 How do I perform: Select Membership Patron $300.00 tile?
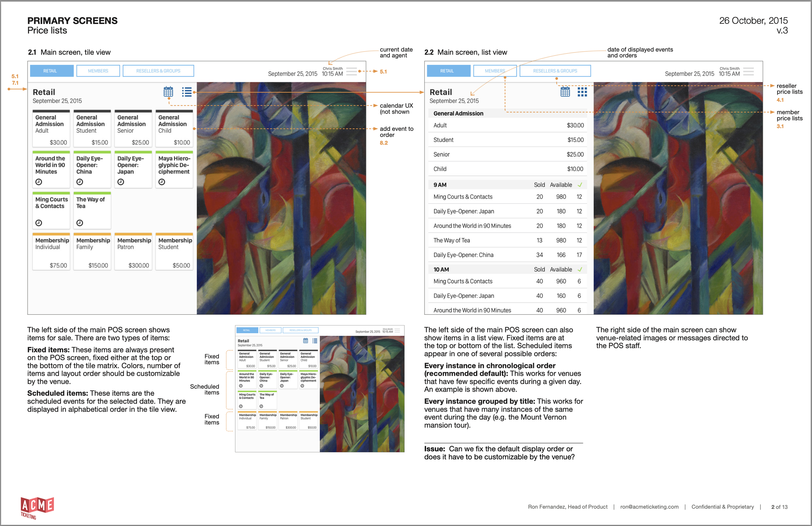133,252
